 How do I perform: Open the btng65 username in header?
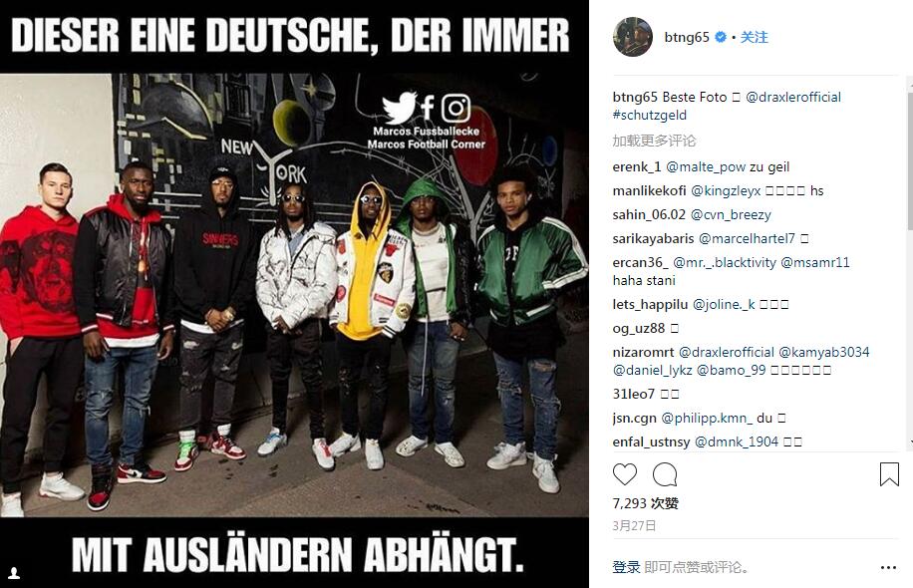click(x=687, y=37)
